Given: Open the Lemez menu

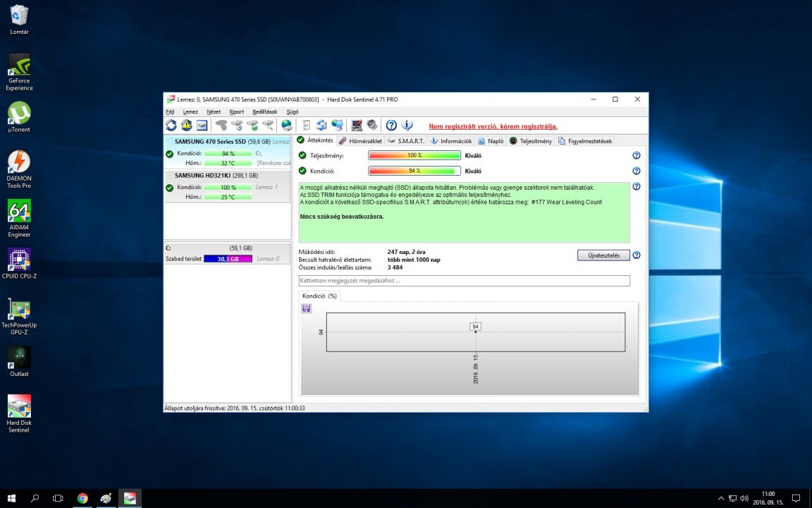Looking at the screenshot, I should [x=190, y=112].
